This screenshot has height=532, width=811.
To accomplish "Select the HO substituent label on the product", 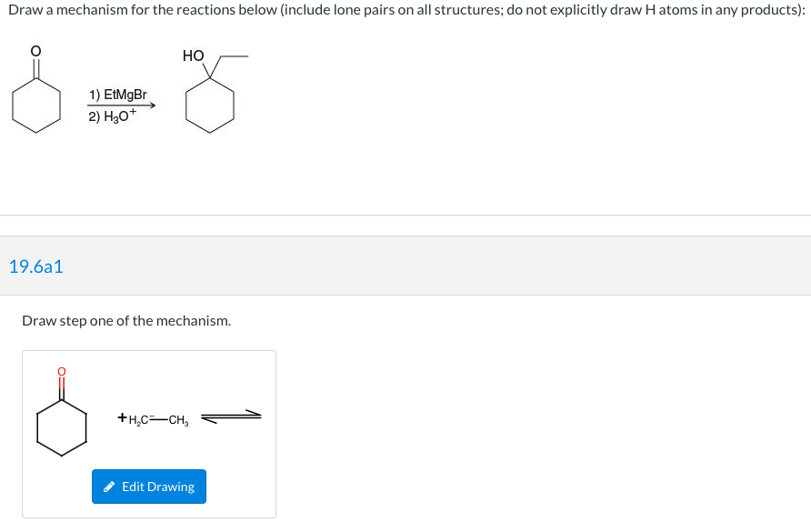I will (193, 55).
